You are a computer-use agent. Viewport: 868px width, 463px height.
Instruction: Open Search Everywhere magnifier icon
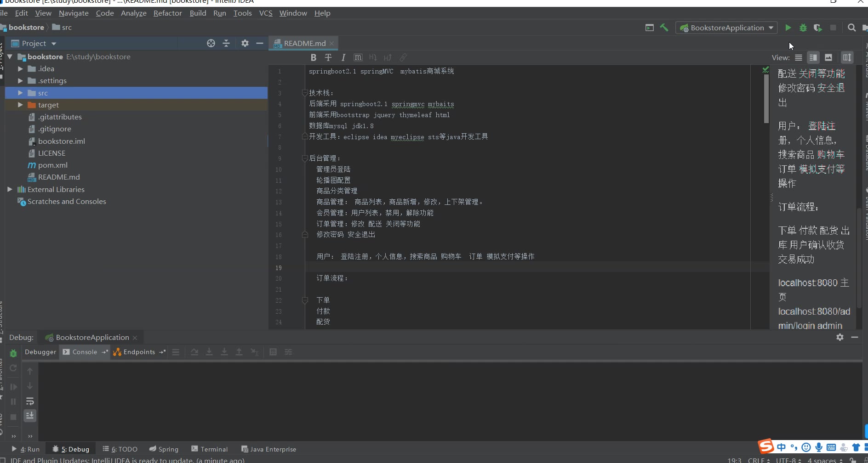pos(851,28)
